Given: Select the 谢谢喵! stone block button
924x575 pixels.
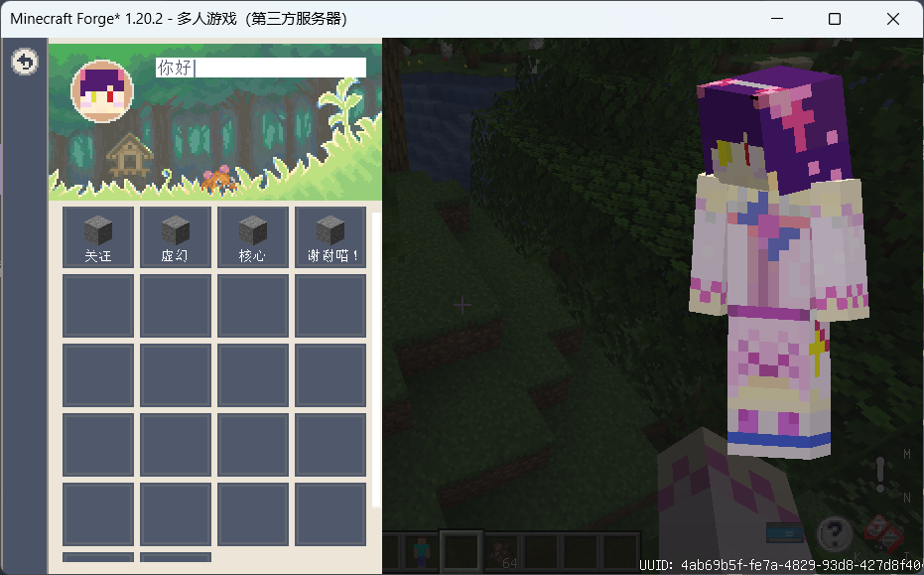Looking at the screenshot, I should pos(330,237).
